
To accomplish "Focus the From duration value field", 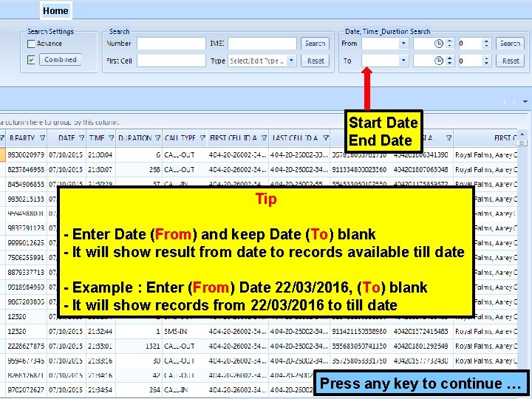I will pyautogui.click(x=470, y=44).
